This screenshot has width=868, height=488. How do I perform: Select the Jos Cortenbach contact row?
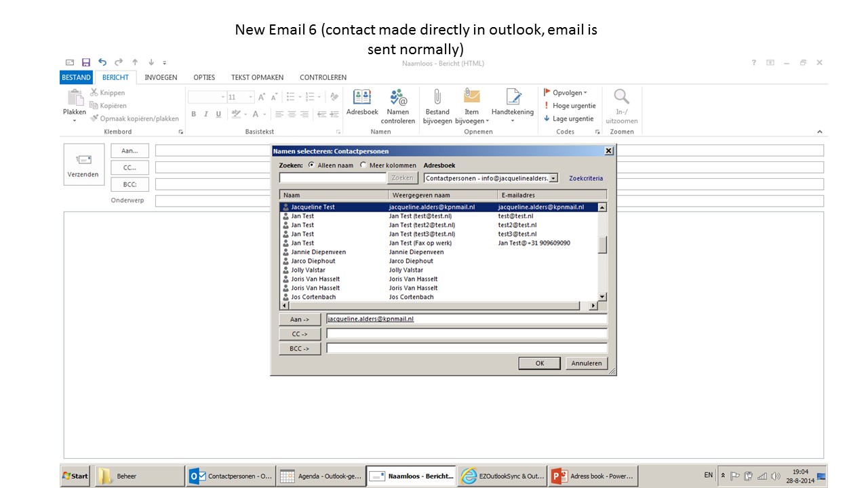(438, 297)
